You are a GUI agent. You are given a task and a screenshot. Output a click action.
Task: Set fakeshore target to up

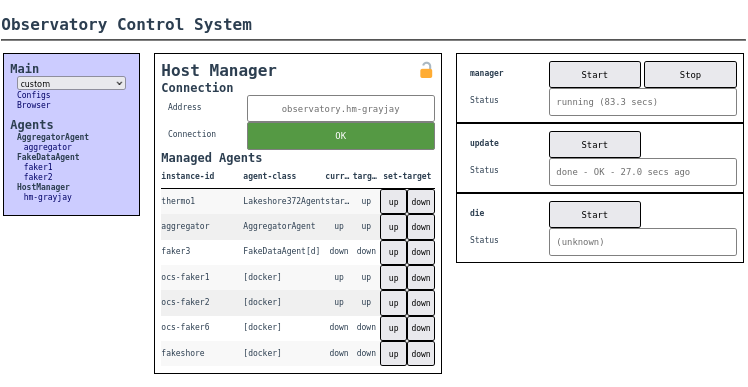coord(393,354)
